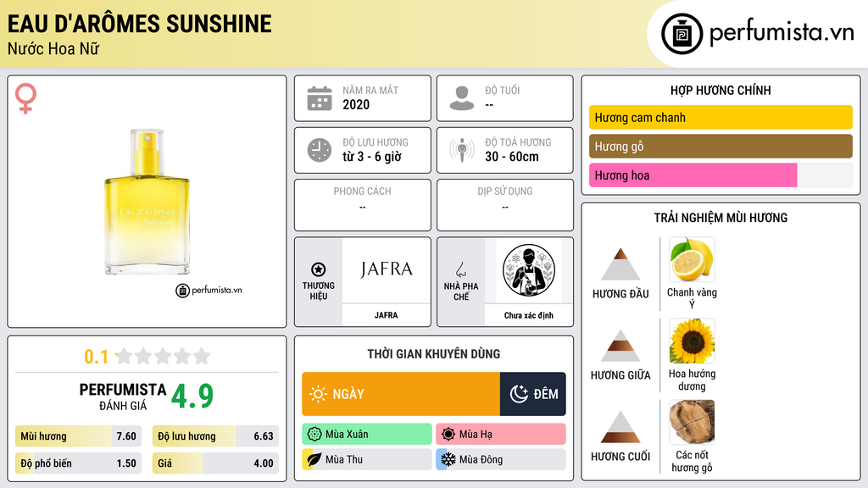Click the autumn leaf icon next to Mùa Thu
Viewport: 868px width, 488px height.
click(x=314, y=459)
